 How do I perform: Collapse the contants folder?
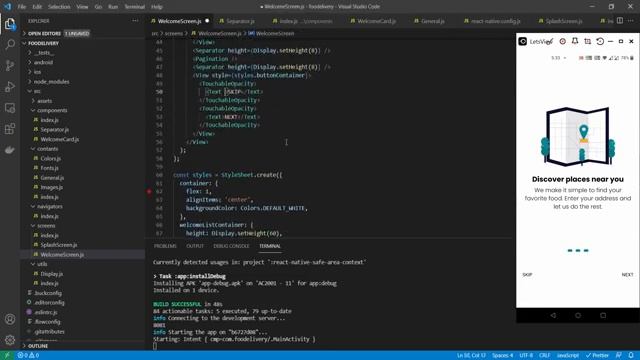tap(47, 149)
